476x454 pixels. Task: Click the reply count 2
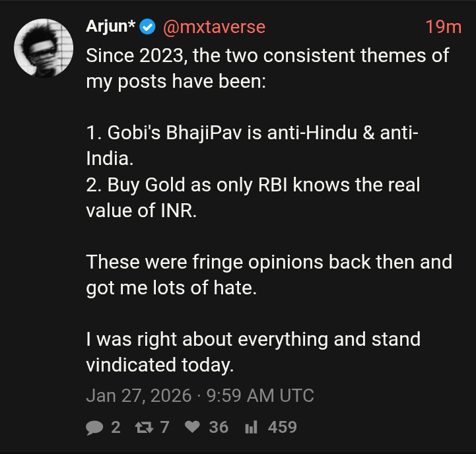point(116,428)
